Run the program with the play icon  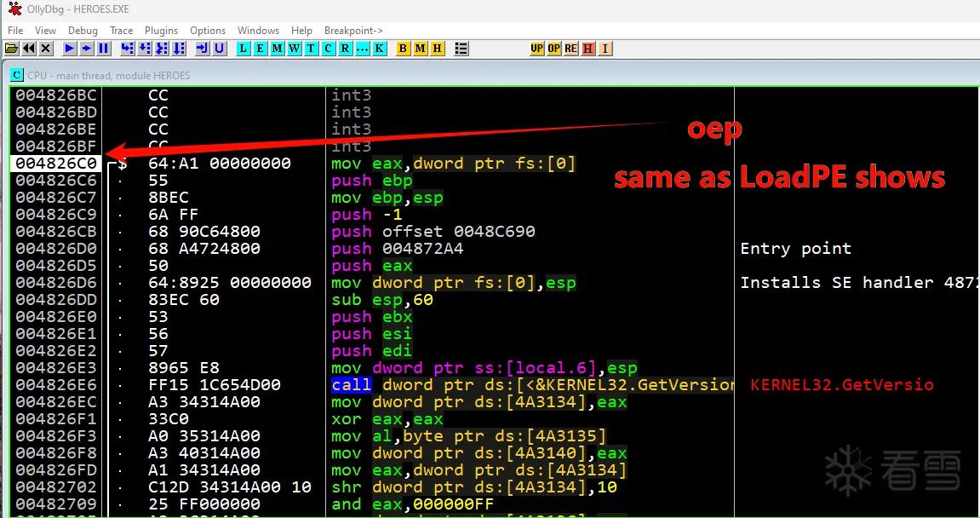point(70,49)
